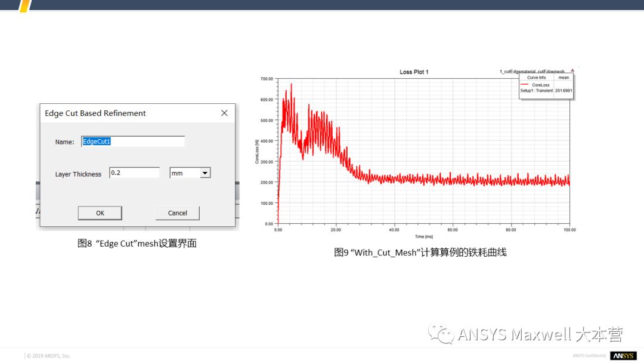Click the Name field containing EdgeCut1

tap(133, 141)
